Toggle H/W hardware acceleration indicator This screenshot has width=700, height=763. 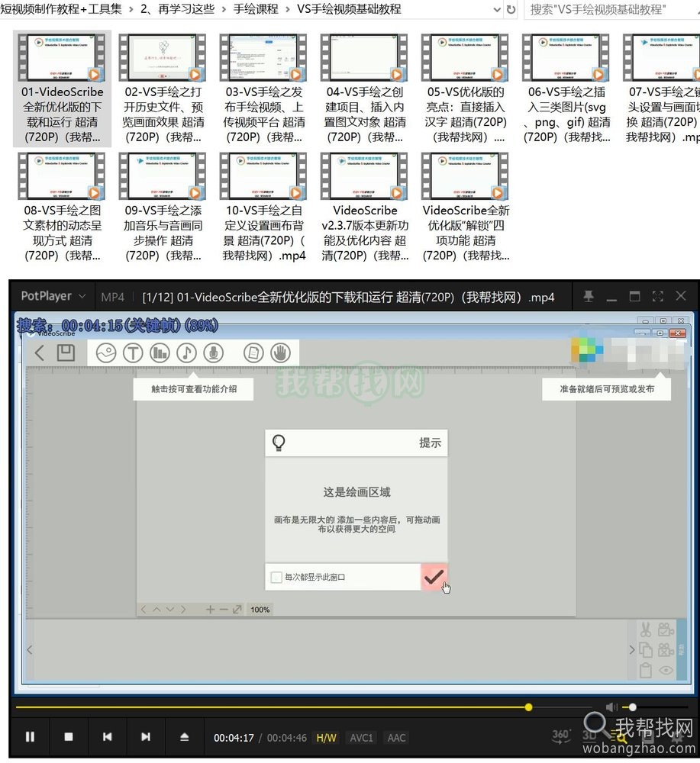(326, 738)
